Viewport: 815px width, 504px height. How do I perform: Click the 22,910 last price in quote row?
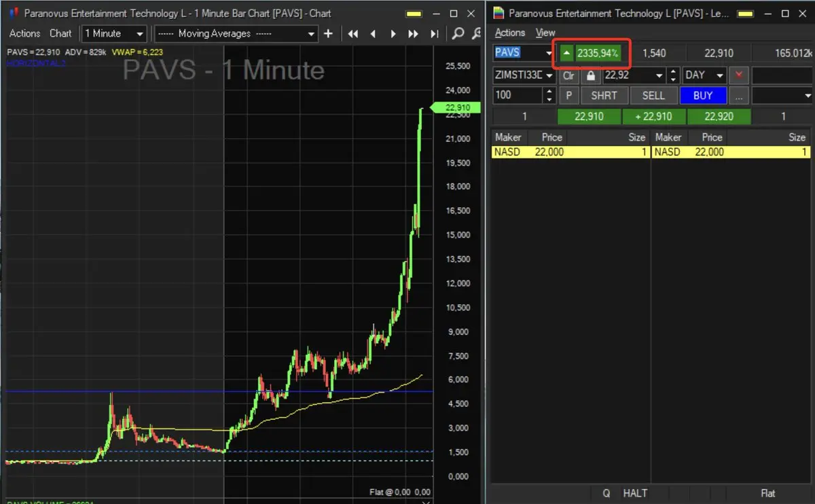tap(719, 53)
